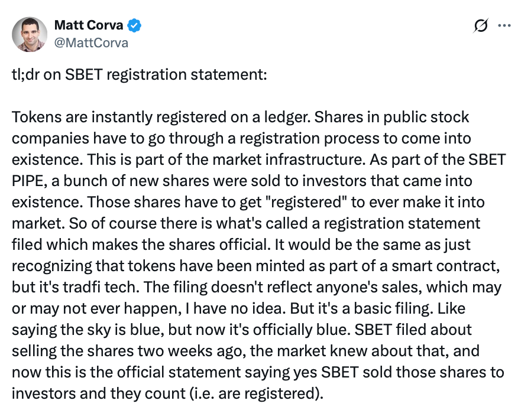Open the Matt Corva display name

point(88,25)
